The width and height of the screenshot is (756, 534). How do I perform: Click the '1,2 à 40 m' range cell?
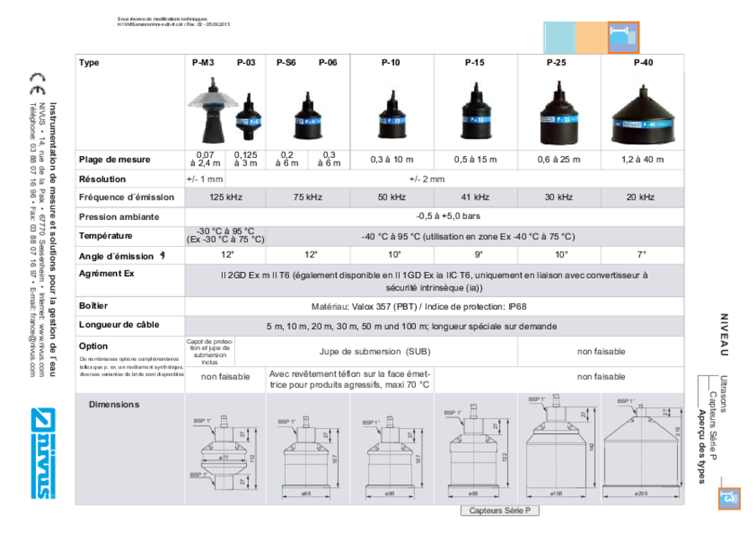pos(643,160)
